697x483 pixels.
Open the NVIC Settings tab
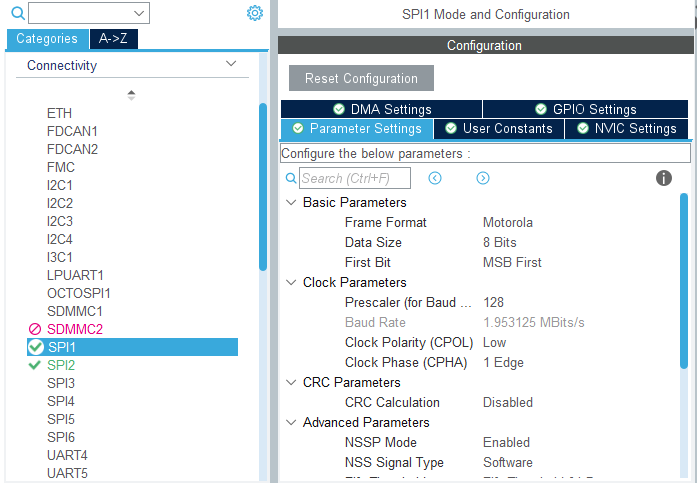tap(627, 129)
